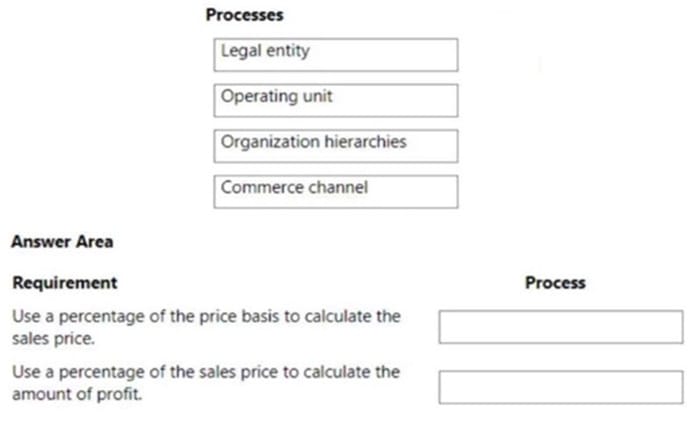Click the 'Organization hierarchies' label text
Image resolution: width=700 pixels, height=429 pixels.
pos(314,142)
